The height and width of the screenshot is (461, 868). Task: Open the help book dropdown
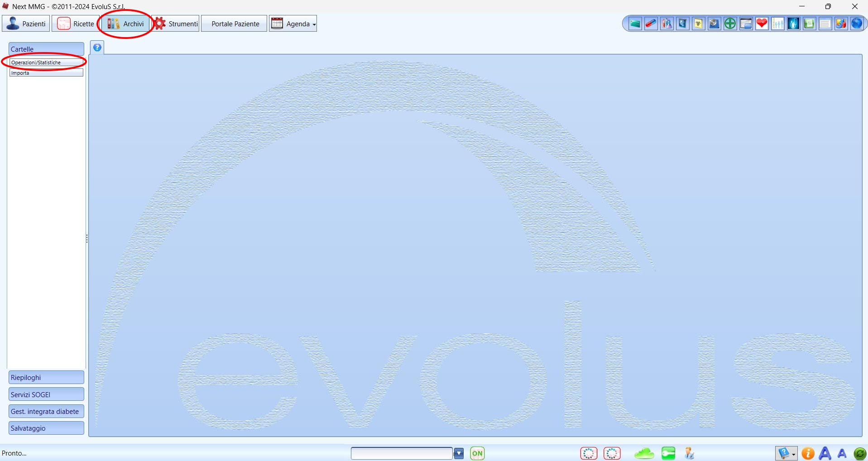tap(786, 453)
